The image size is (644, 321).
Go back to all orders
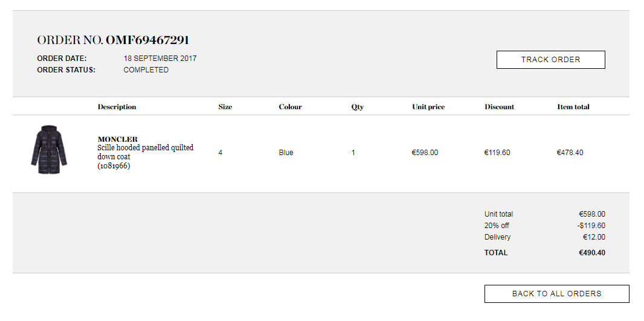point(556,294)
